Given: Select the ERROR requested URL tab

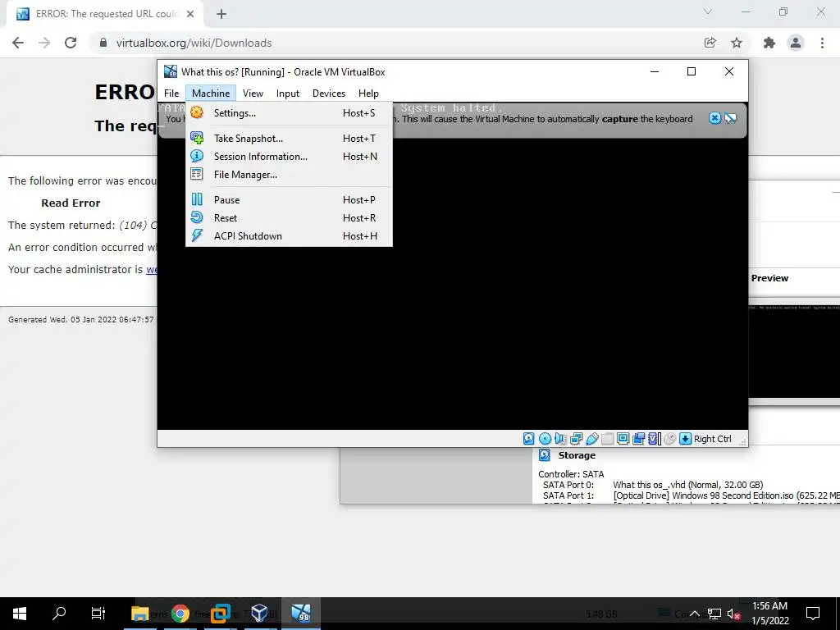Looking at the screenshot, I should pos(105,14).
